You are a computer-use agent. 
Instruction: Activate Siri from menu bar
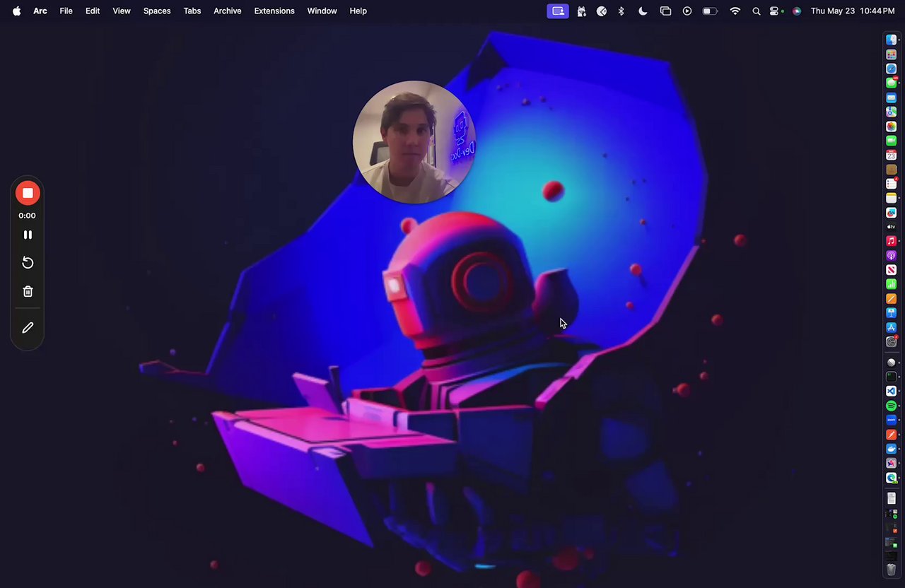(x=797, y=11)
